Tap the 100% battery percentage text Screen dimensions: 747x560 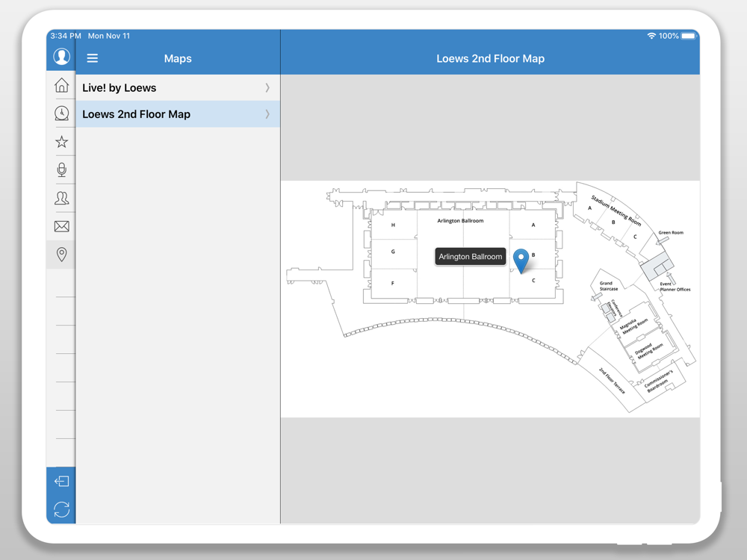[669, 36]
